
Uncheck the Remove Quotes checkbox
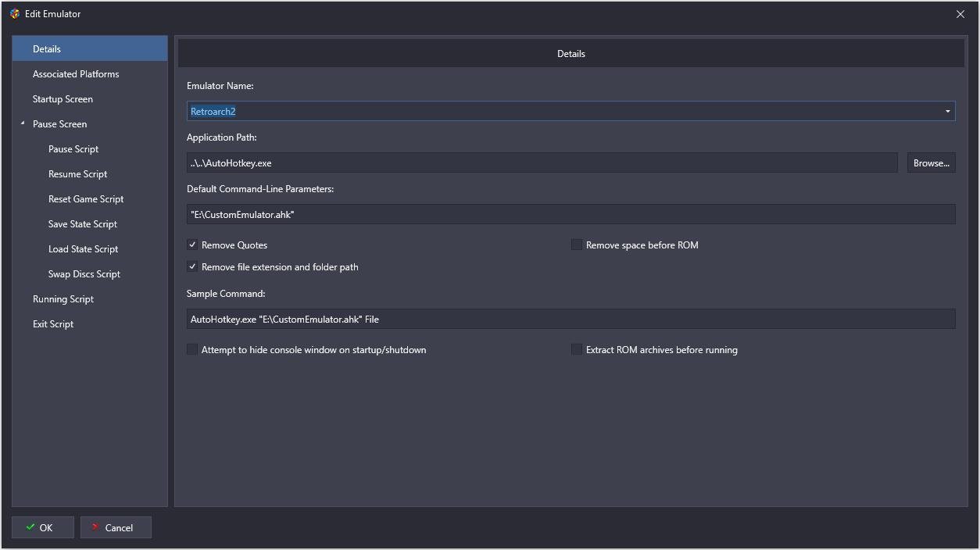pos(192,245)
